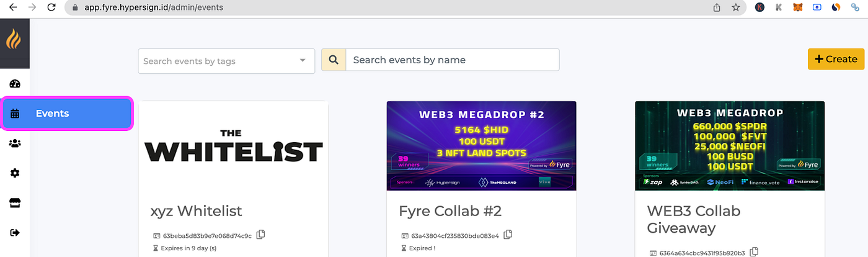The image size is (868, 257).
Task: Open the grey K extension icon
Action: click(x=779, y=7)
